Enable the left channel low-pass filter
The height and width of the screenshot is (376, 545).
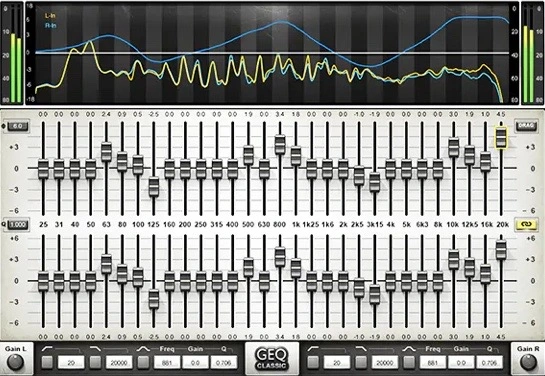click(x=95, y=362)
